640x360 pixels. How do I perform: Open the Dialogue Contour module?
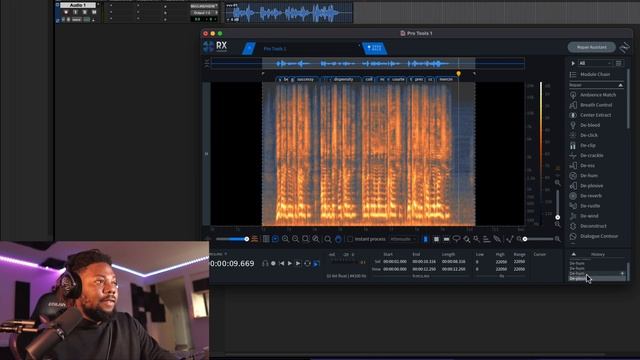pos(599,236)
